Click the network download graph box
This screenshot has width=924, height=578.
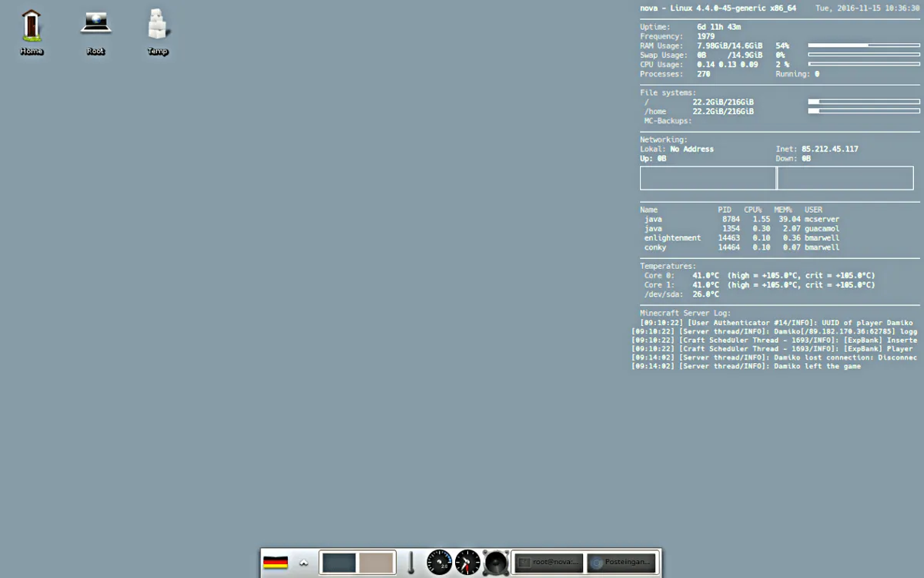click(x=845, y=178)
